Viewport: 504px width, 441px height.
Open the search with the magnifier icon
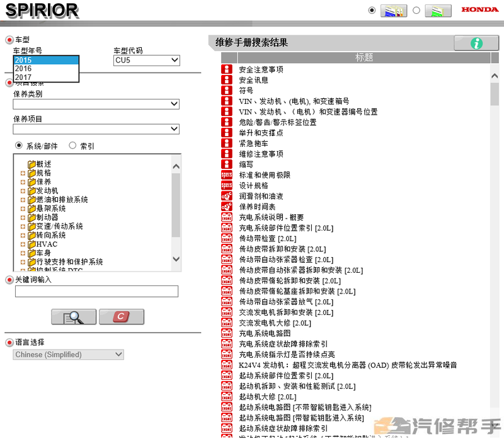pos(74,317)
